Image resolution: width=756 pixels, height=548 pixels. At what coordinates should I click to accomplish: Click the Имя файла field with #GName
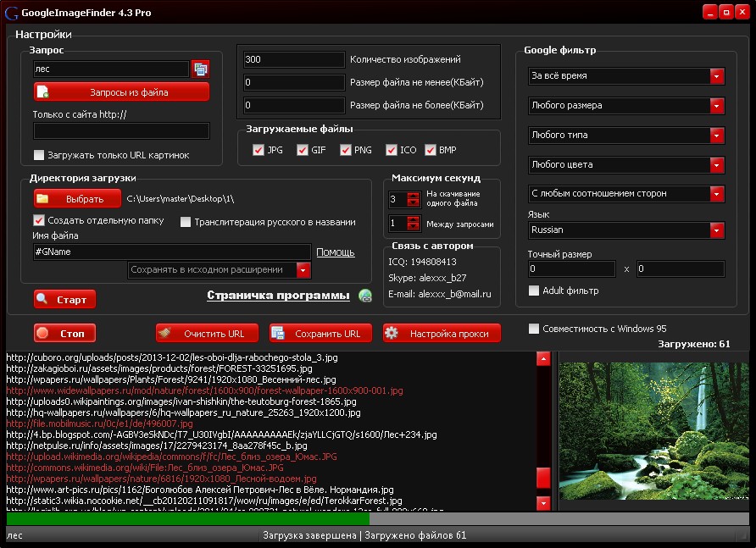point(172,252)
